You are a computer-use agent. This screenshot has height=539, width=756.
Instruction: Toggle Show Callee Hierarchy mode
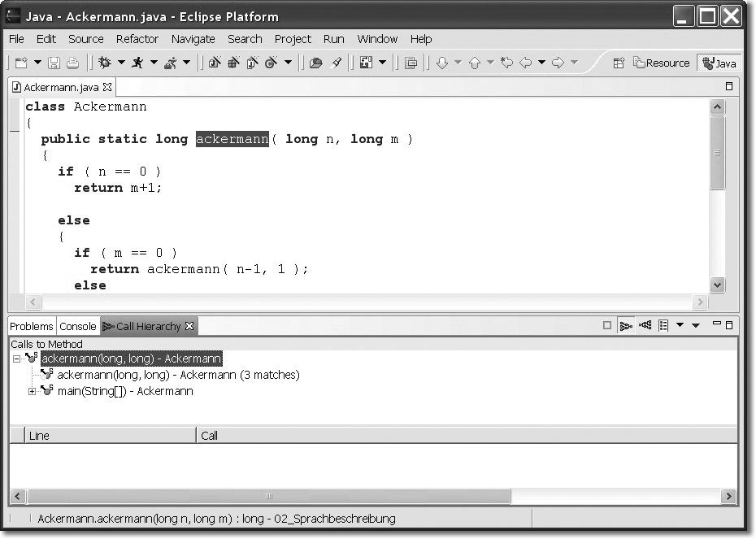pos(645,326)
